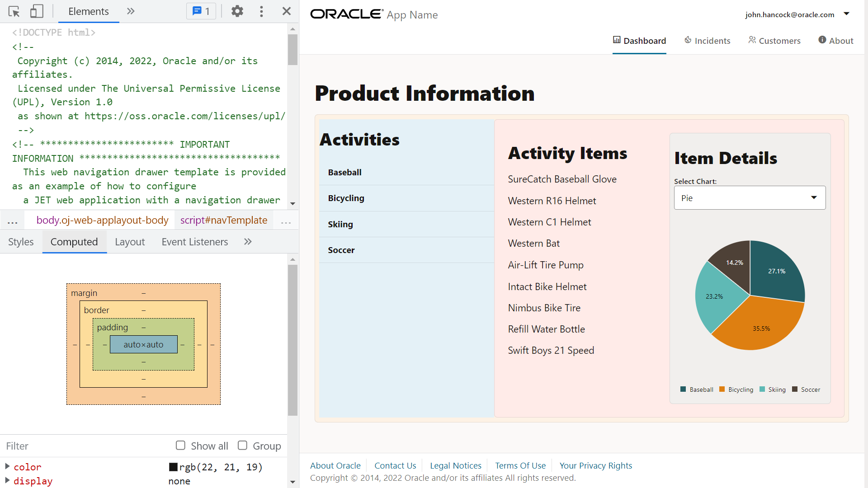This screenshot has height=488, width=868.
Task: Select Air-Lift Tire Pump item
Action: coord(546,265)
